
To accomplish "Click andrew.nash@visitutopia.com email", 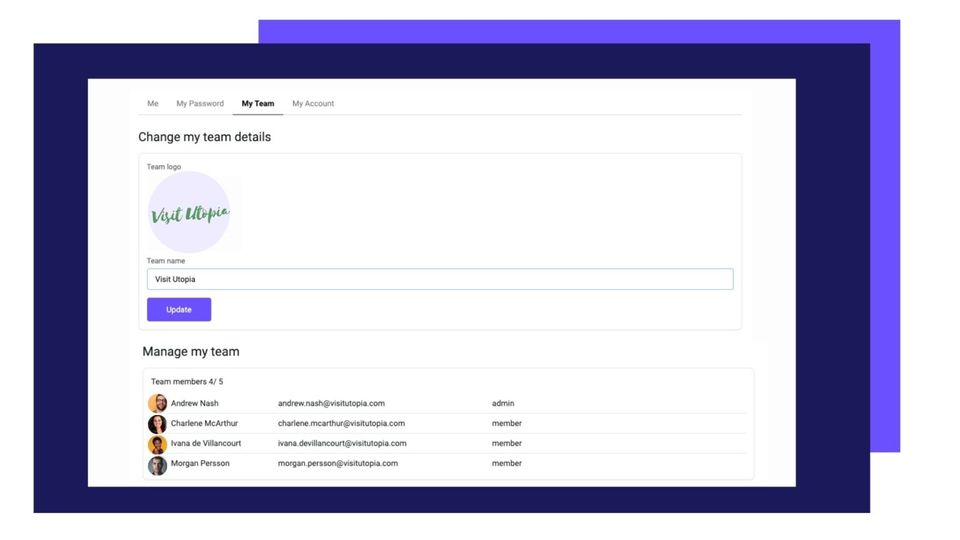I will pos(331,403).
